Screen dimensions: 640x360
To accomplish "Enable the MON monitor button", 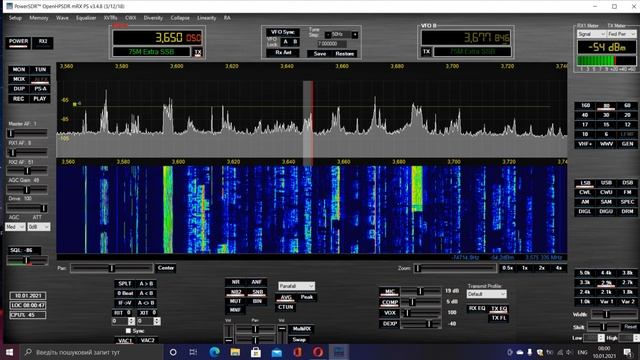I will tap(19, 70).
